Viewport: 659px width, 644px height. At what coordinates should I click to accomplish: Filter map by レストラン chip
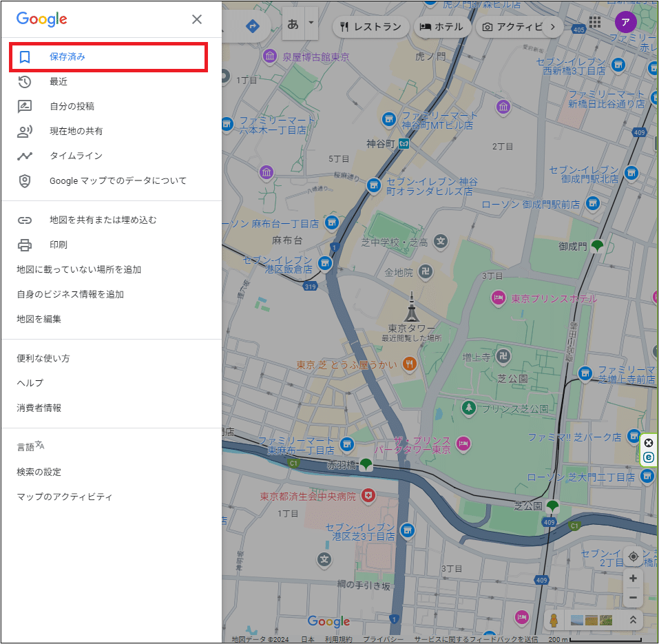pos(370,27)
